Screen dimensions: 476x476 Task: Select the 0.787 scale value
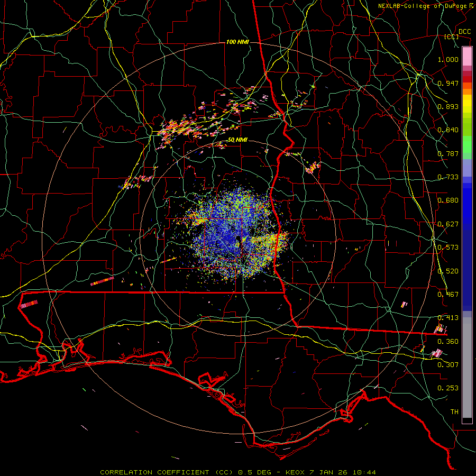[x=448, y=153]
